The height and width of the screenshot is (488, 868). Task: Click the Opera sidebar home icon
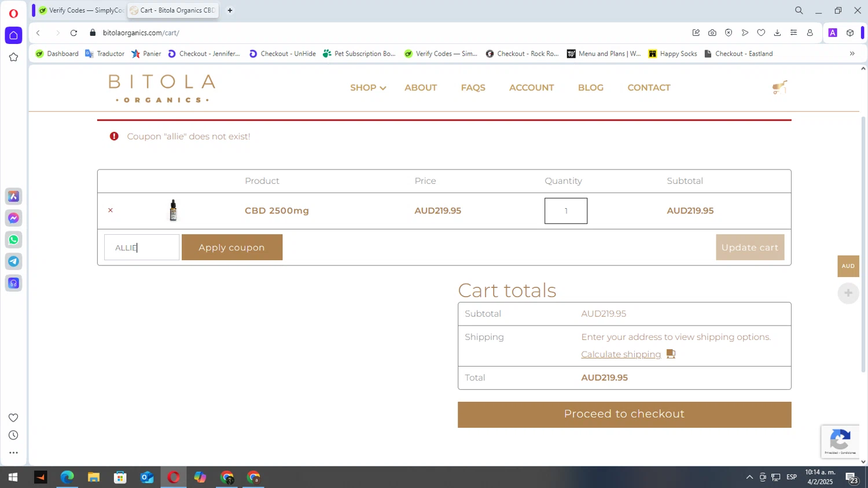(13, 35)
